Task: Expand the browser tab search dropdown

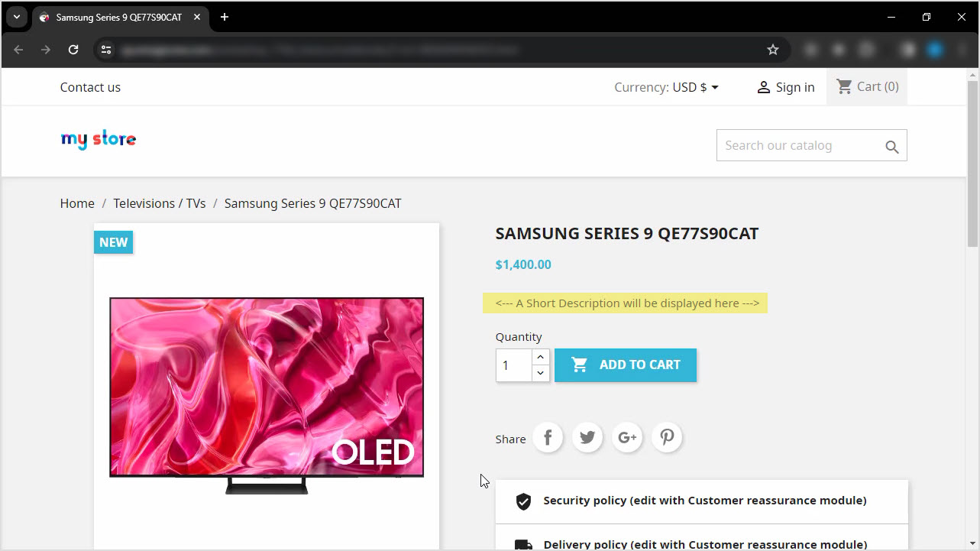Action: pyautogui.click(x=16, y=17)
